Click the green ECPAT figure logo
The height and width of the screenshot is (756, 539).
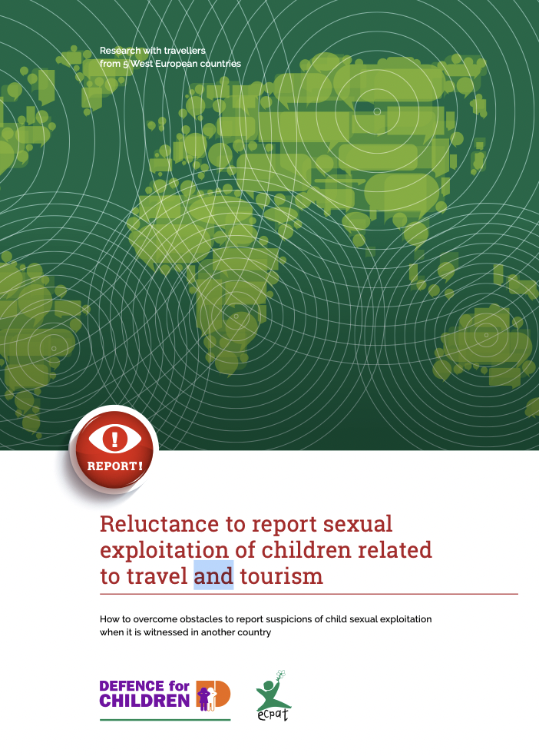pos(270,694)
